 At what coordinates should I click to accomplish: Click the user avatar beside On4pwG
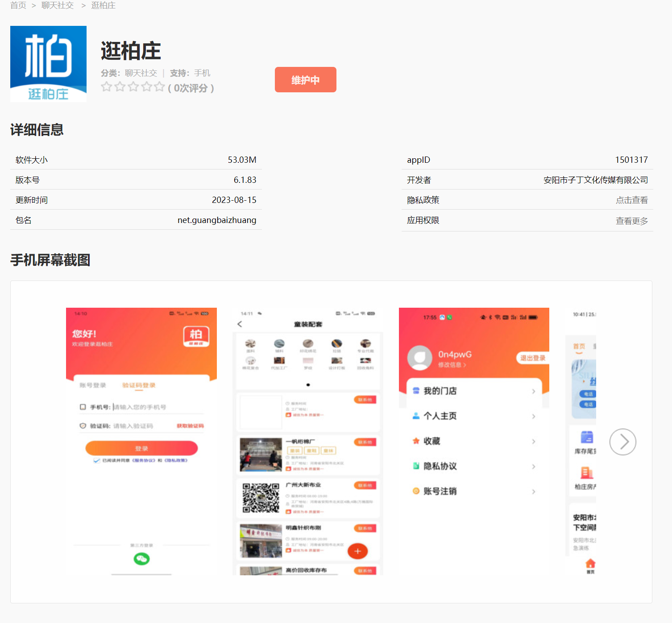(419, 358)
